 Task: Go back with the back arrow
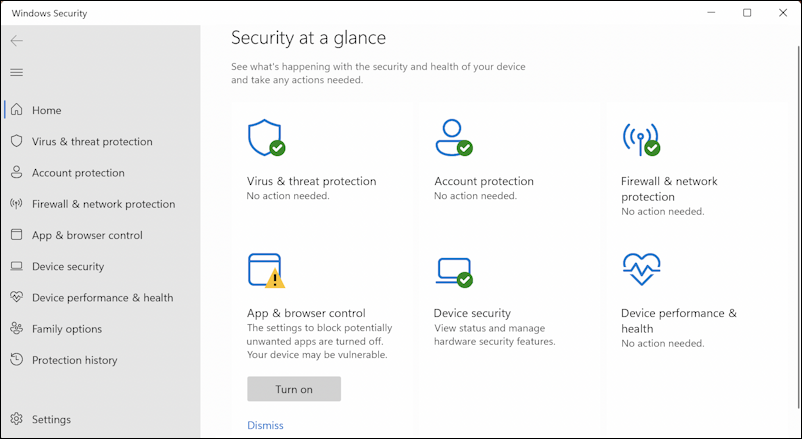pos(16,41)
